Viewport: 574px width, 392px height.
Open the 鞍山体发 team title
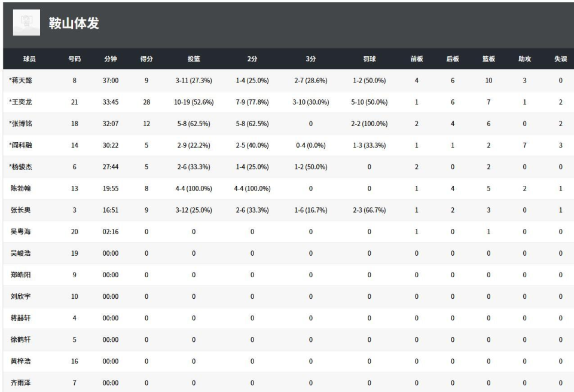[74, 23]
